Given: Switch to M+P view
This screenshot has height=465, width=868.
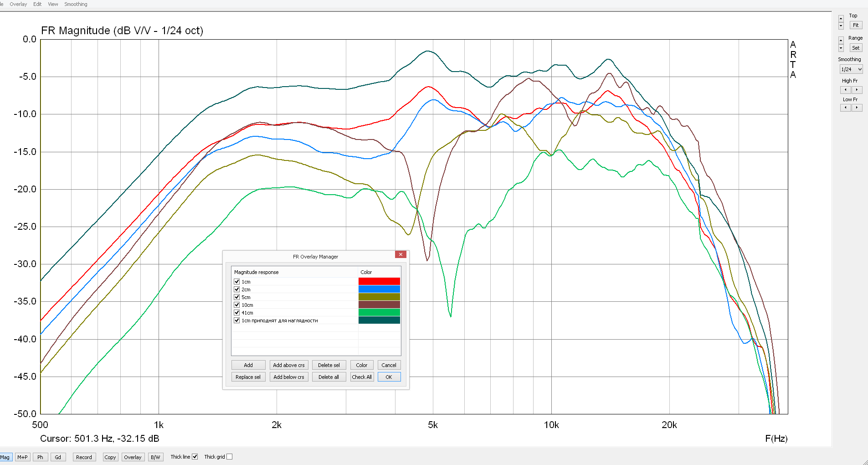Looking at the screenshot, I should point(22,457).
